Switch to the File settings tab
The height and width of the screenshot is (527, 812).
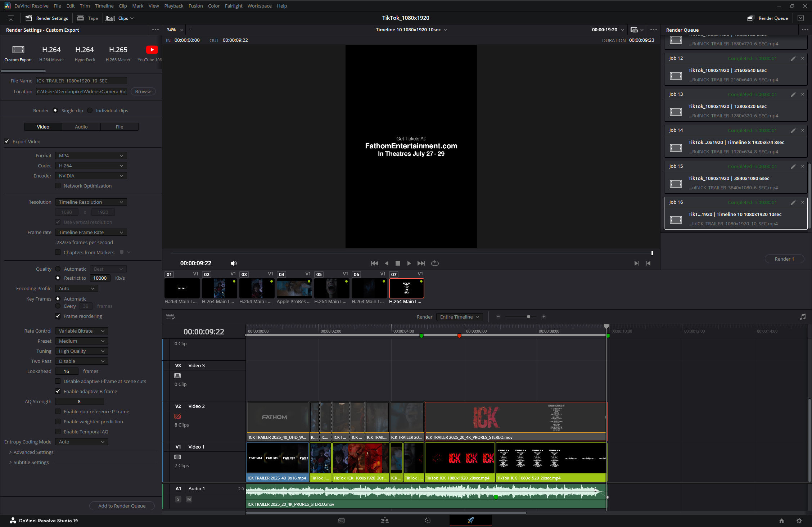[119, 127]
